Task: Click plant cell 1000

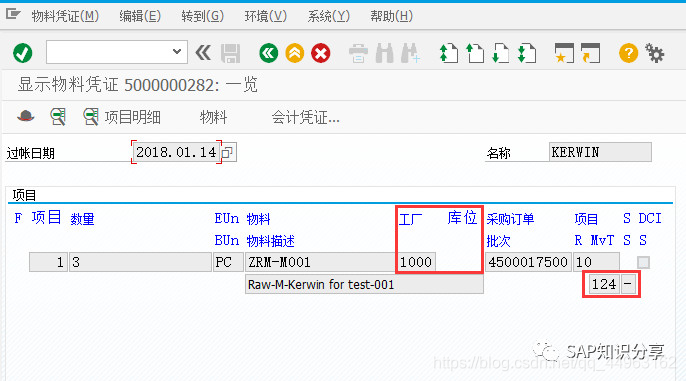Action: pyautogui.click(x=416, y=262)
